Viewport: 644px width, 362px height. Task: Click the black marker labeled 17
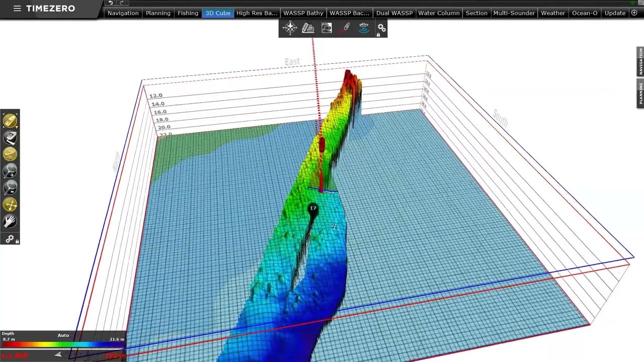tap(313, 210)
